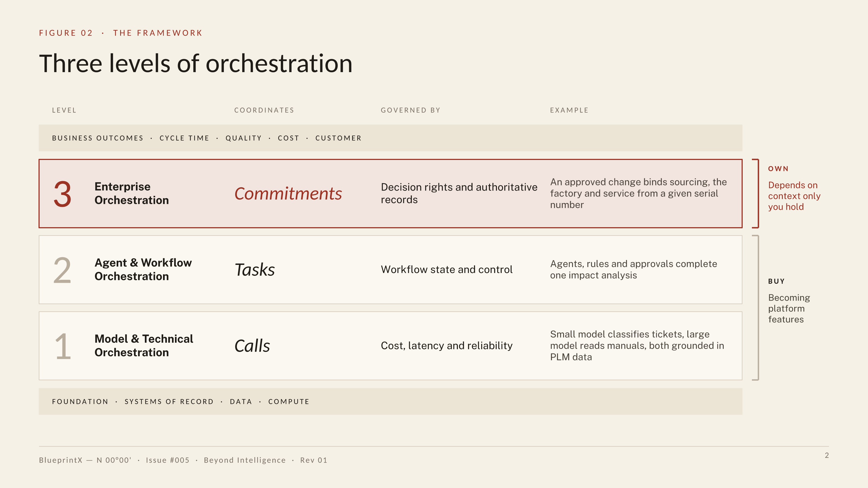Click 'Becoming platform features' note
This screenshot has height=488, width=868.
coord(789,309)
